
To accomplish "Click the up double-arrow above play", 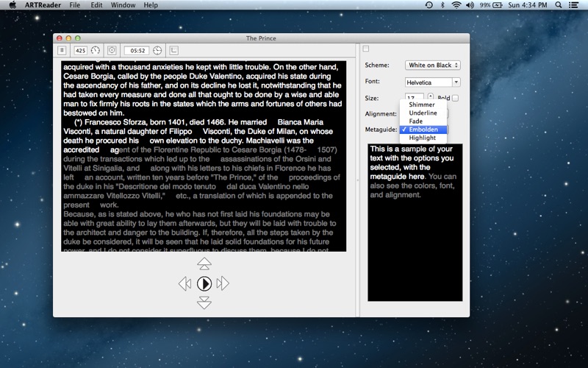I will 204,263.
